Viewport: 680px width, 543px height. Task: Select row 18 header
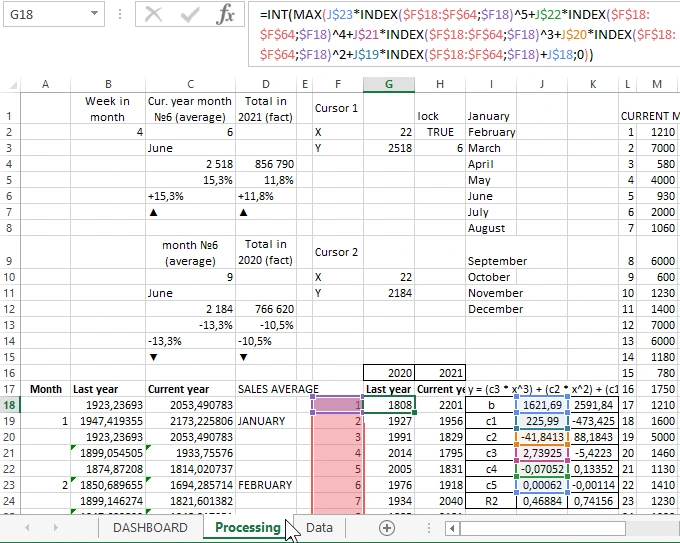pos(10,405)
